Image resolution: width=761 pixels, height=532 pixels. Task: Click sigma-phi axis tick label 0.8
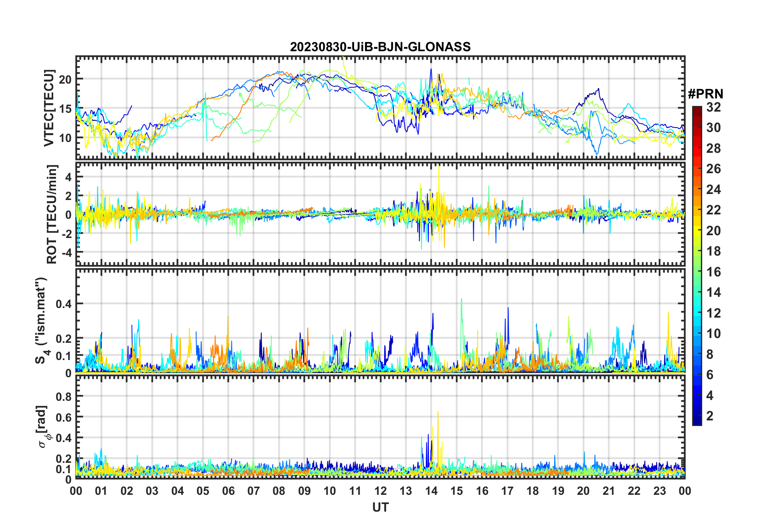[64, 396]
